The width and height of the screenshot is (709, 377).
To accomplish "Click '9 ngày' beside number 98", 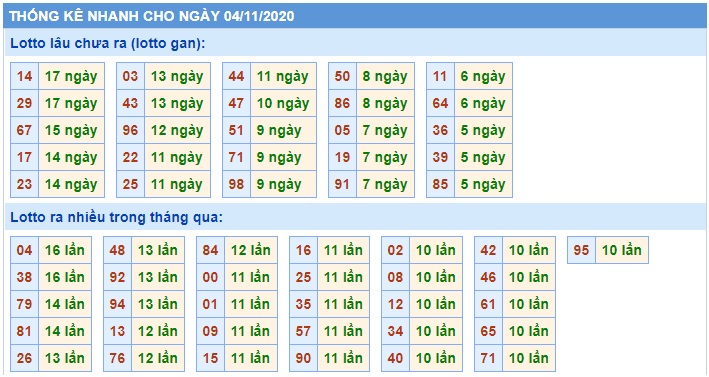I will pyautogui.click(x=283, y=184).
